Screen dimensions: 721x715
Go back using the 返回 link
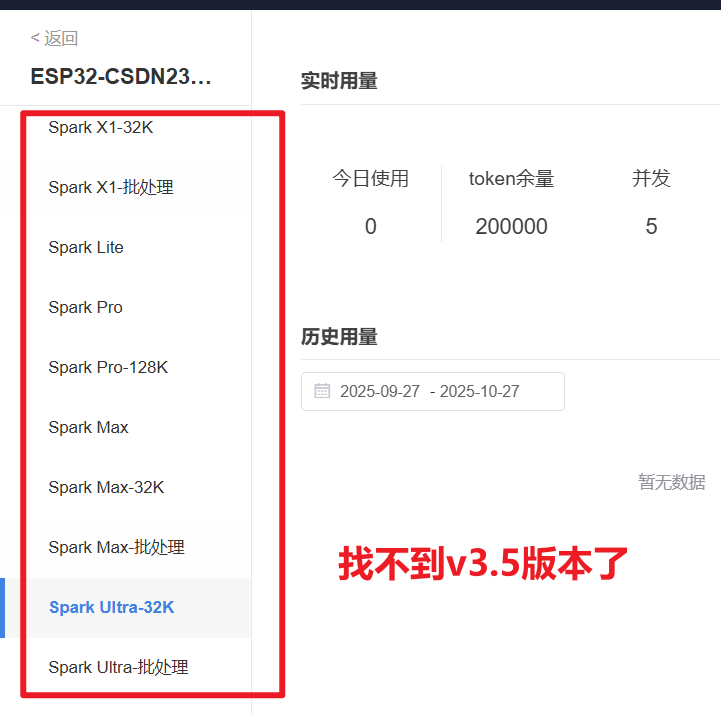pyautogui.click(x=54, y=38)
